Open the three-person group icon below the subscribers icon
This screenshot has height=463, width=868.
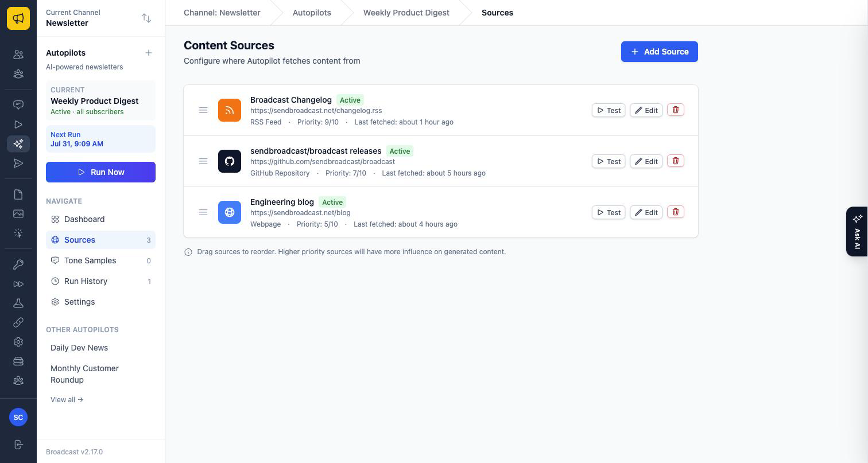point(18,74)
